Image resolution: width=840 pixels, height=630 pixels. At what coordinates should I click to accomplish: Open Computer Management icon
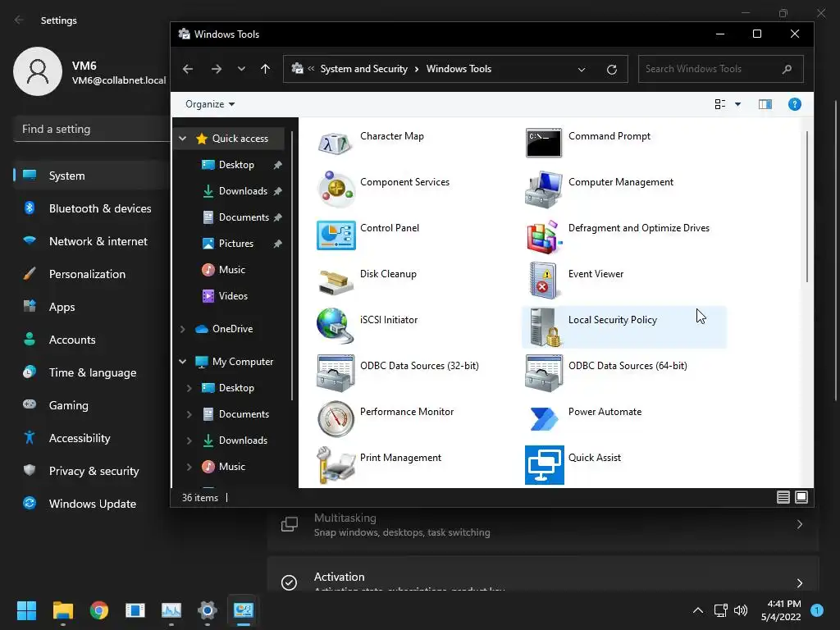point(544,189)
